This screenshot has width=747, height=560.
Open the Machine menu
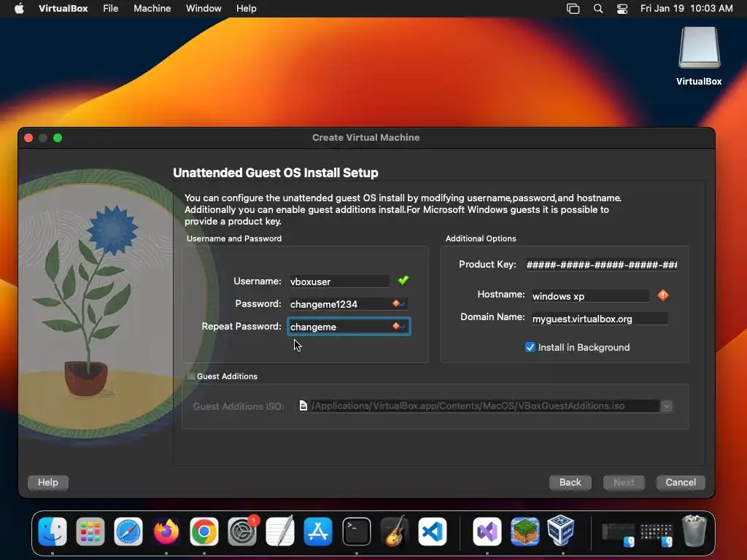pyautogui.click(x=152, y=9)
